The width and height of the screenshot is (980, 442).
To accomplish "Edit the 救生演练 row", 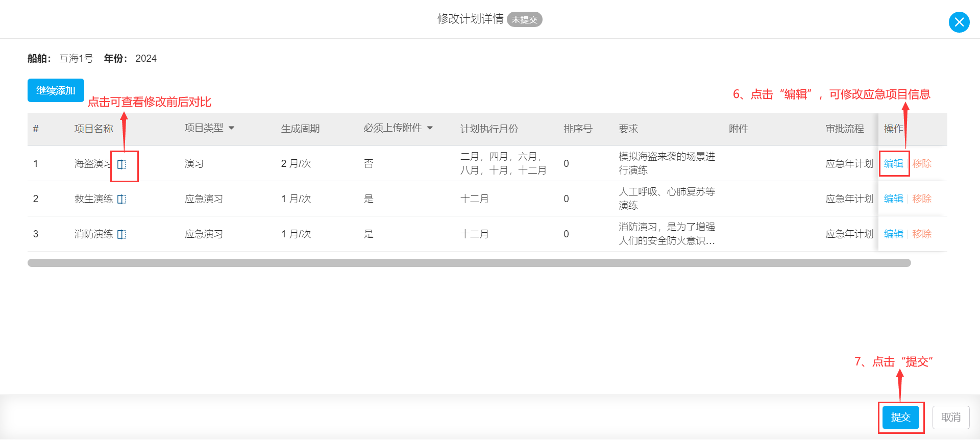I will [x=894, y=199].
